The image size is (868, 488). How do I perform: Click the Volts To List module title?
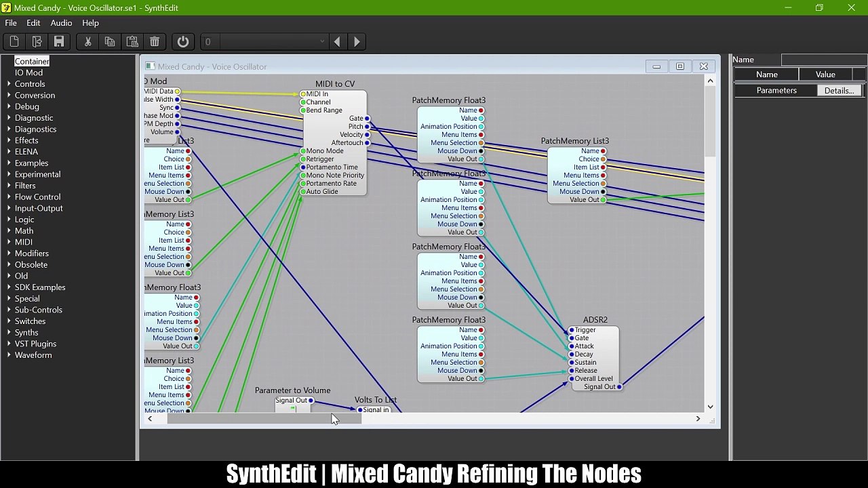376,400
